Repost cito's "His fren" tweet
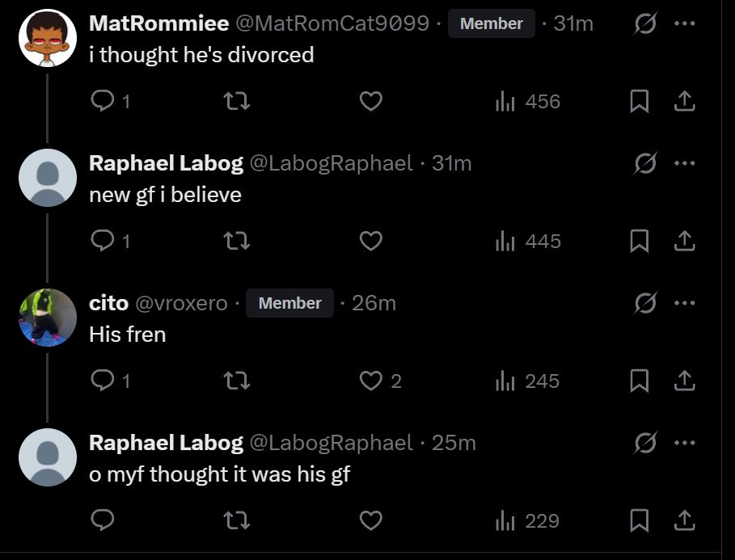The image size is (735, 560). 237,381
